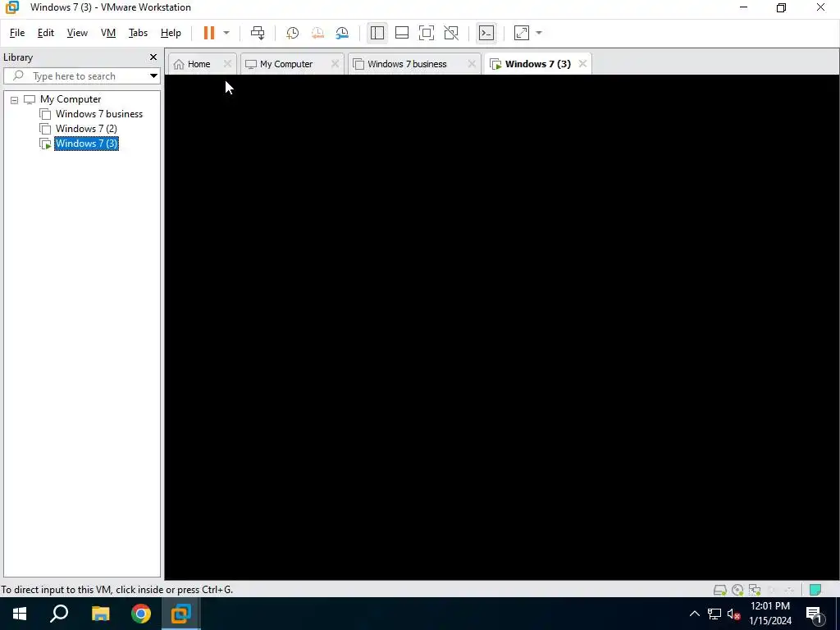Revert the VM to previous snapshot icon

pyautogui.click(x=317, y=33)
